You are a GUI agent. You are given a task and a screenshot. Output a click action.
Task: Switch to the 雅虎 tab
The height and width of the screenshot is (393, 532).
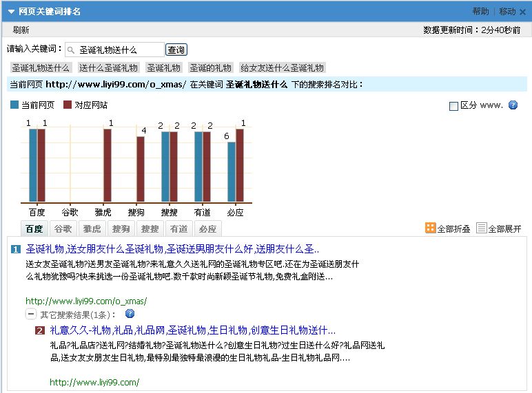pos(92,229)
